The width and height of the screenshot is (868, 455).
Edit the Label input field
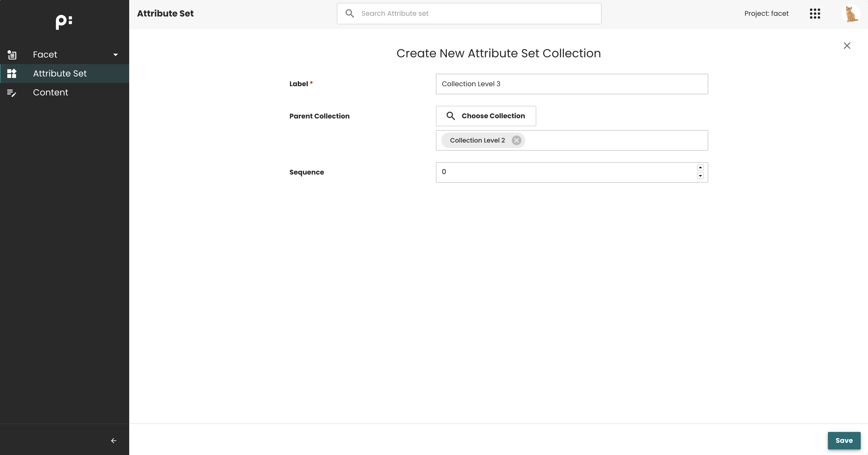tap(572, 84)
